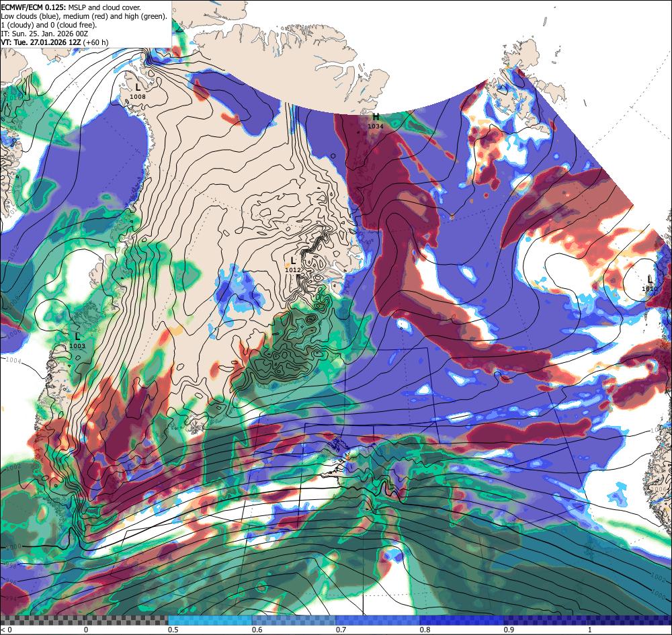This screenshot has width=672, height=635.
Task: Click the '0.5' colorbar label
Action: pos(173,630)
